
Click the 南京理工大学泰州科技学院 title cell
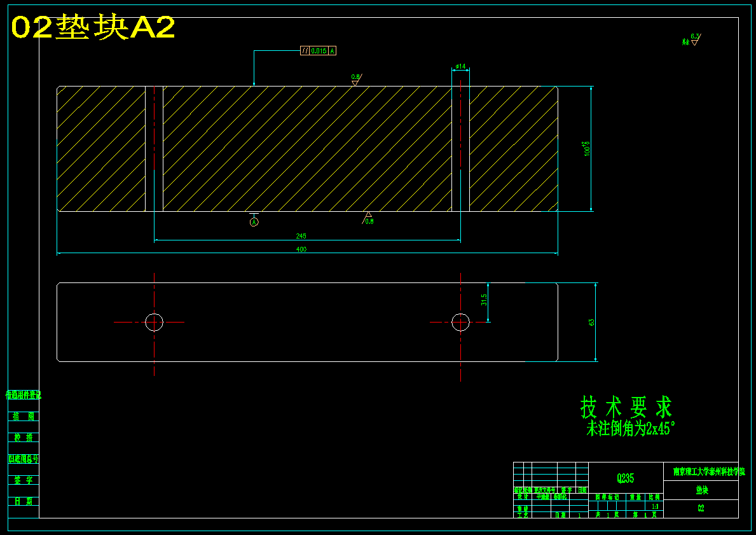701,471
